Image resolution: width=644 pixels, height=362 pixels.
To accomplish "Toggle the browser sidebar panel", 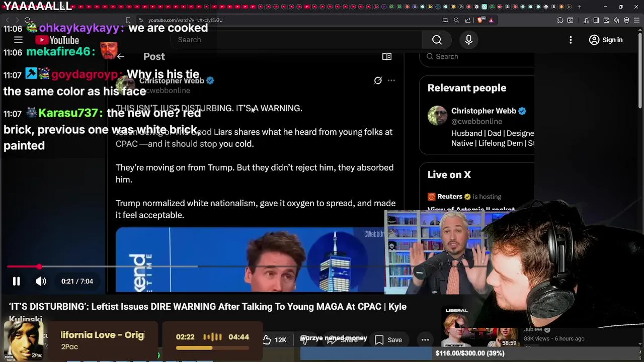I will tap(596, 20).
